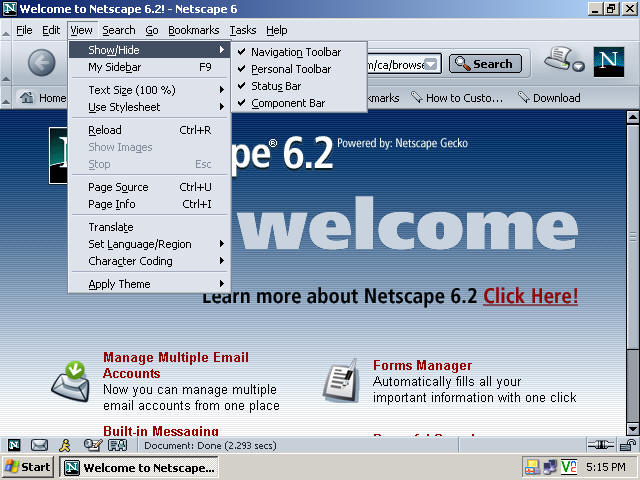Click the Netscape N throbber logo
Image resolution: width=640 pixels, height=480 pixels.
click(x=609, y=62)
